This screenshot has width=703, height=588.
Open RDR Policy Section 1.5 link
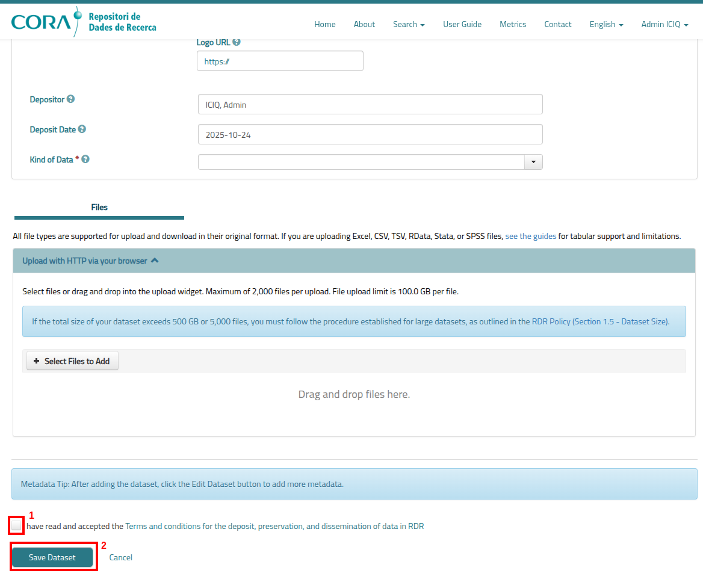[600, 321]
